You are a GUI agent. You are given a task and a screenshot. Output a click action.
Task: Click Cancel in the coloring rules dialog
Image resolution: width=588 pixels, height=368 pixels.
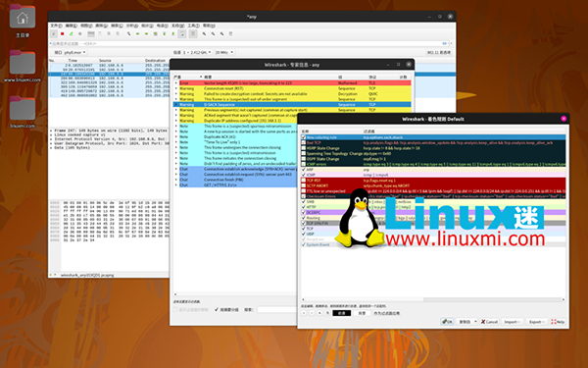pyautogui.click(x=489, y=322)
